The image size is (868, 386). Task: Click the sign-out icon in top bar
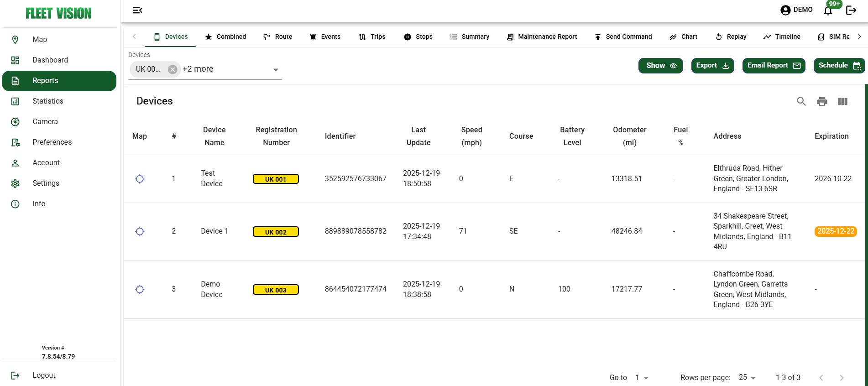(851, 10)
